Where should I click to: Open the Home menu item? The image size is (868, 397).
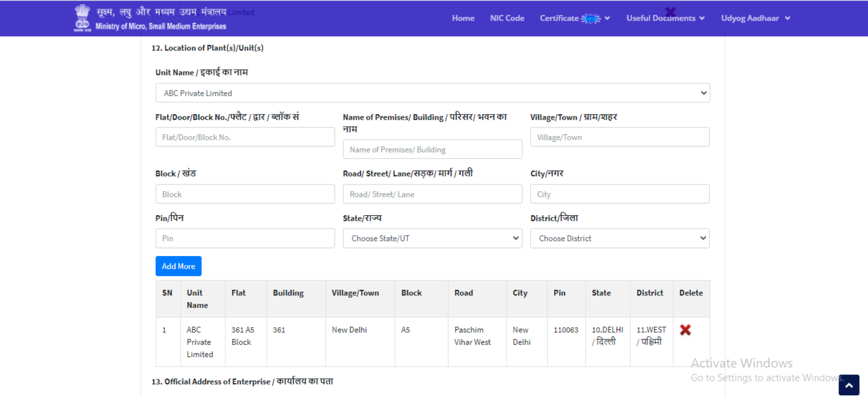click(x=463, y=18)
